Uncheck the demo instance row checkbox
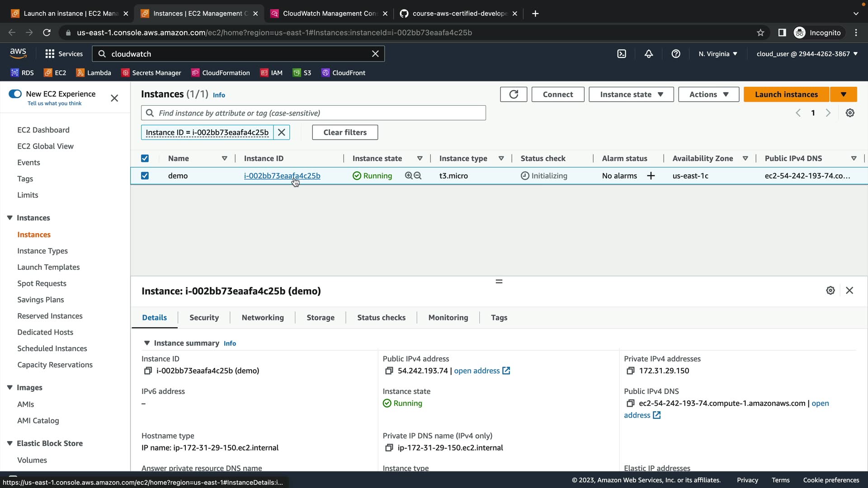Screen dimensions: 868x488 (x=145, y=176)
